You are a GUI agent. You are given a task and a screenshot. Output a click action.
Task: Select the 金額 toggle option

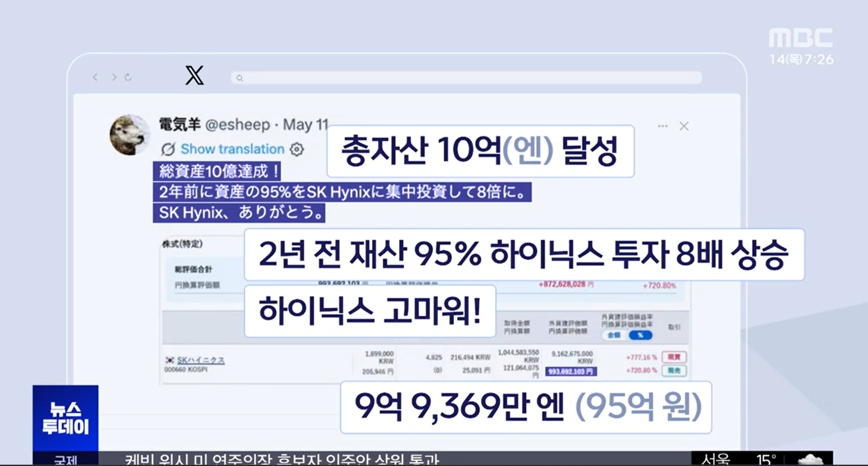(614, 335)
